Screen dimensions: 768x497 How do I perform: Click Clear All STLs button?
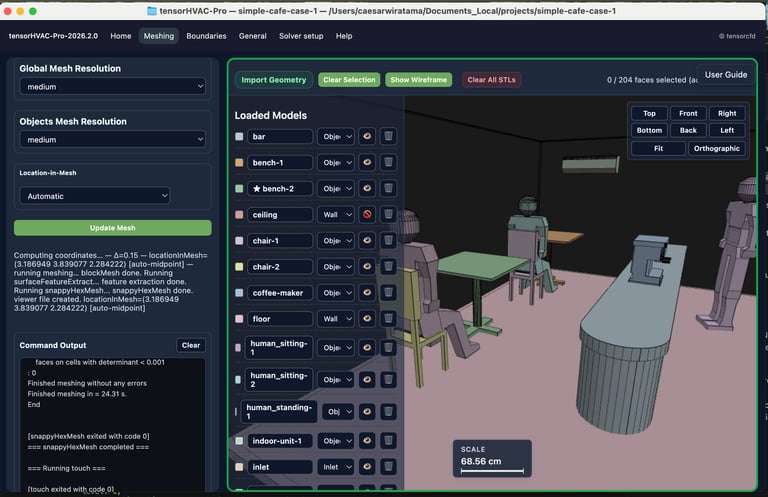(491, 80)
